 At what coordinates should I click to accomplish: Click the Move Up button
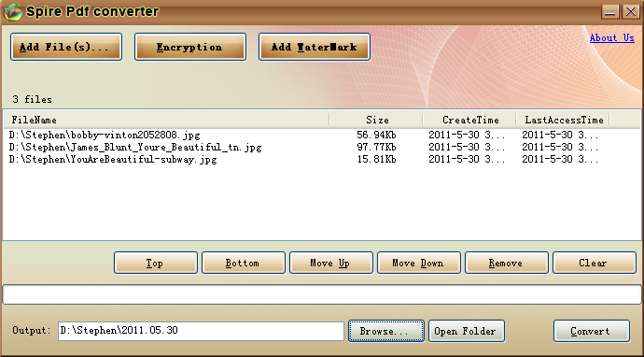[x=331, y=263]
